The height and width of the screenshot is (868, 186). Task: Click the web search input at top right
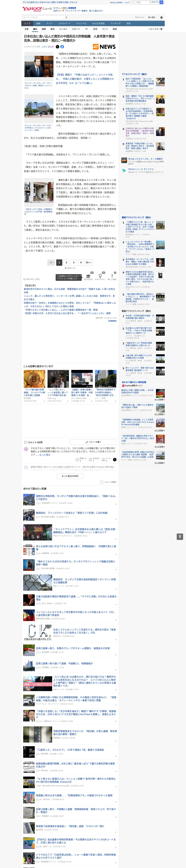(140, 2)
